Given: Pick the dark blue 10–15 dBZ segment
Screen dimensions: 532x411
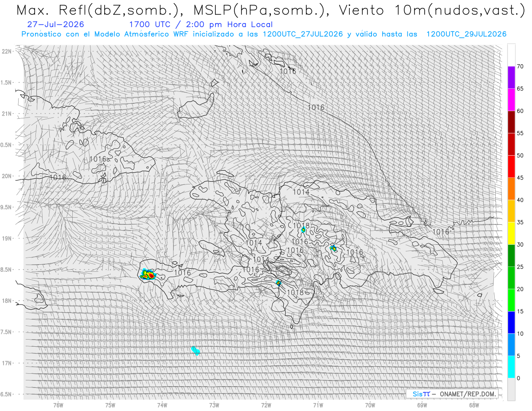Looking at the screenshot, I should click(x=511, y=322).
